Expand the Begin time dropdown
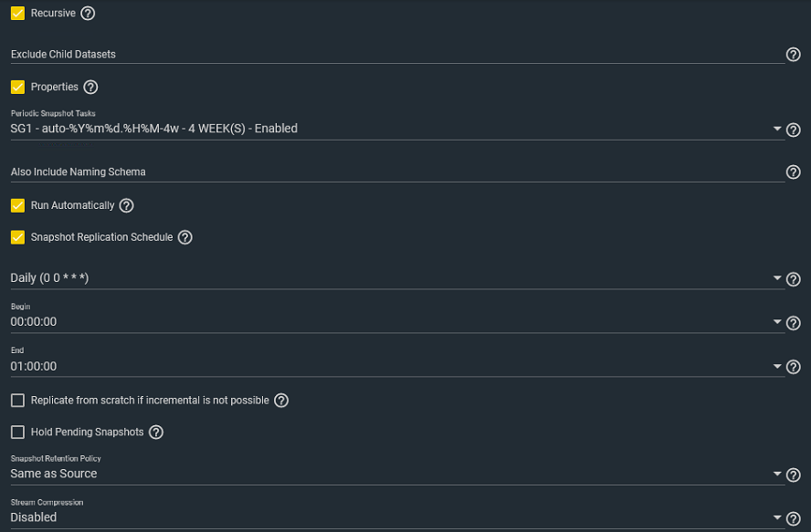This screenshot has width=811, height=532. click(397, 321)
